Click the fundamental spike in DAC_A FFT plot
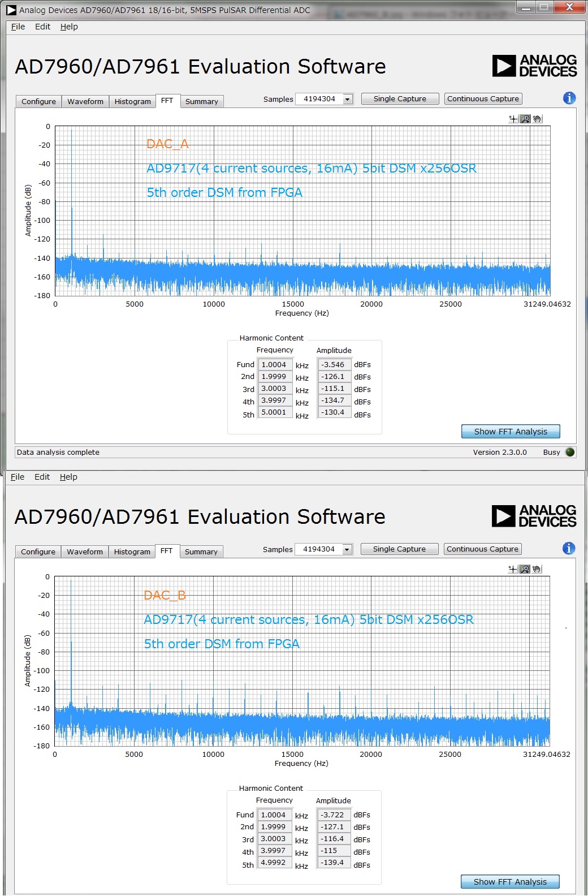The image size is (588, 896). [71, 192]
